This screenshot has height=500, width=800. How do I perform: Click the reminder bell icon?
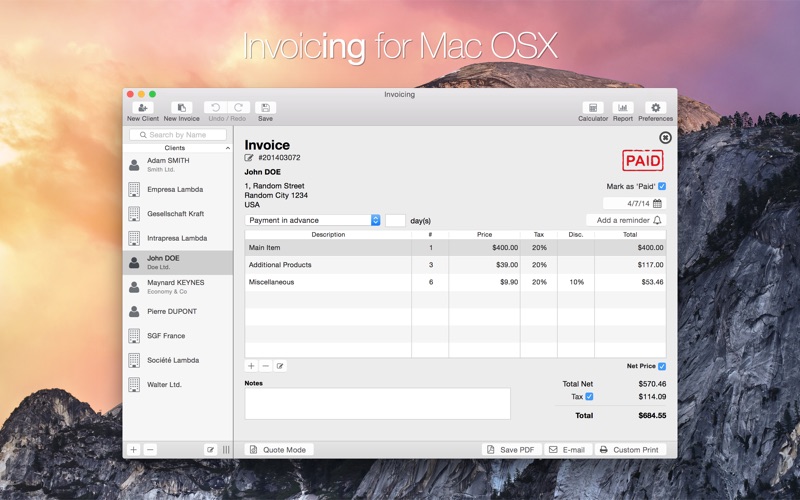pyautogui.click(x=657, y=220)
